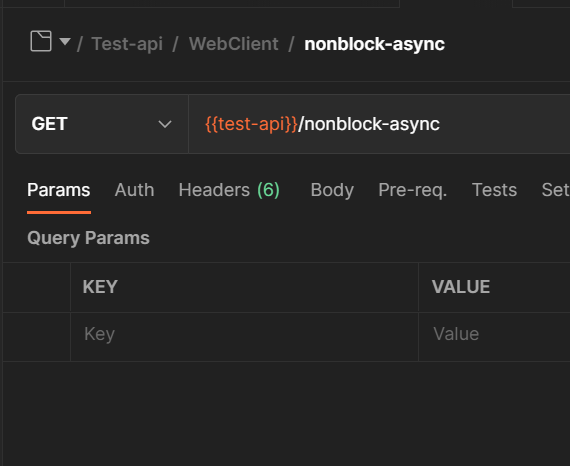This screenshot has height=466, width=570.
Task: Open the Settings tab at right edge
Action: point(555,190)
